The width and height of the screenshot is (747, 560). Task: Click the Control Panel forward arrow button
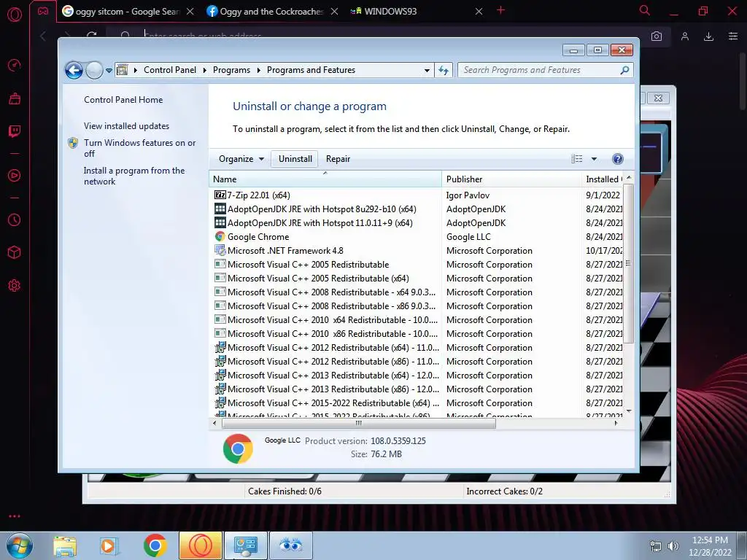click(94, 71)
